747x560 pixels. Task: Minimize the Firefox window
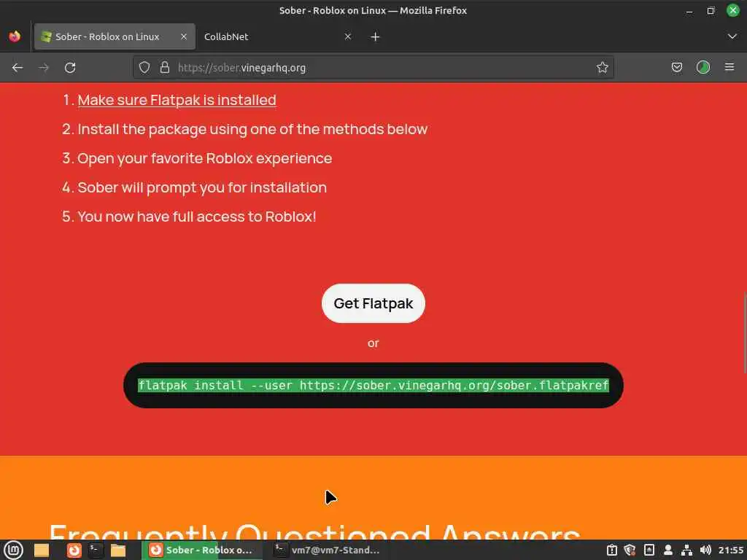pyautogui.click(x=689, y=10)
